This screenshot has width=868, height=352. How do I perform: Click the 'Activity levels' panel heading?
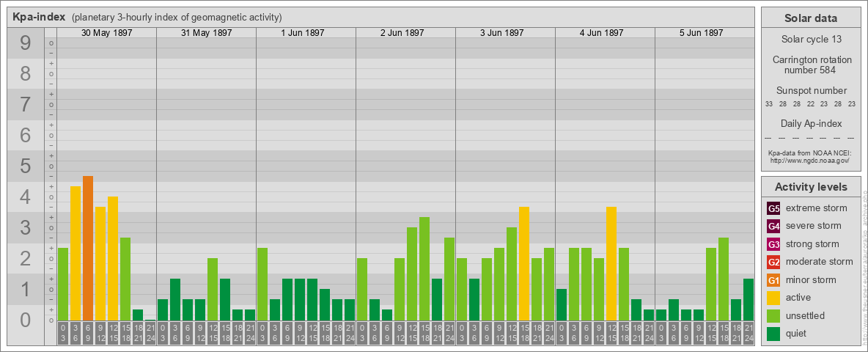coord(811,187)
